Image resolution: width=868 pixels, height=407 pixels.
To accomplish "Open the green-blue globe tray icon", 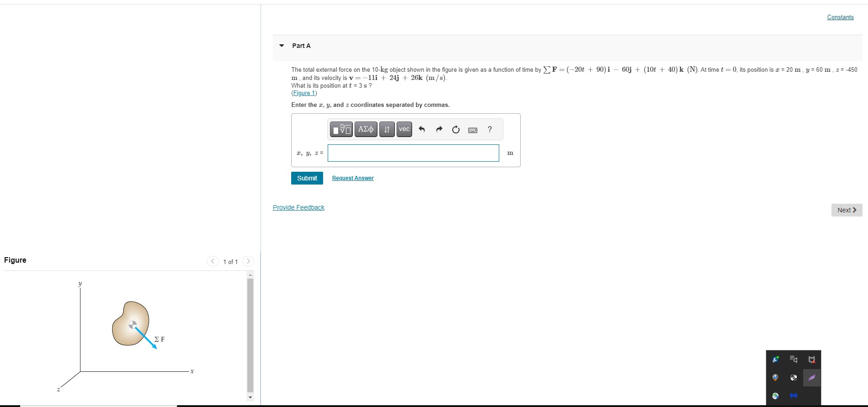I will [x=775, y=396].
